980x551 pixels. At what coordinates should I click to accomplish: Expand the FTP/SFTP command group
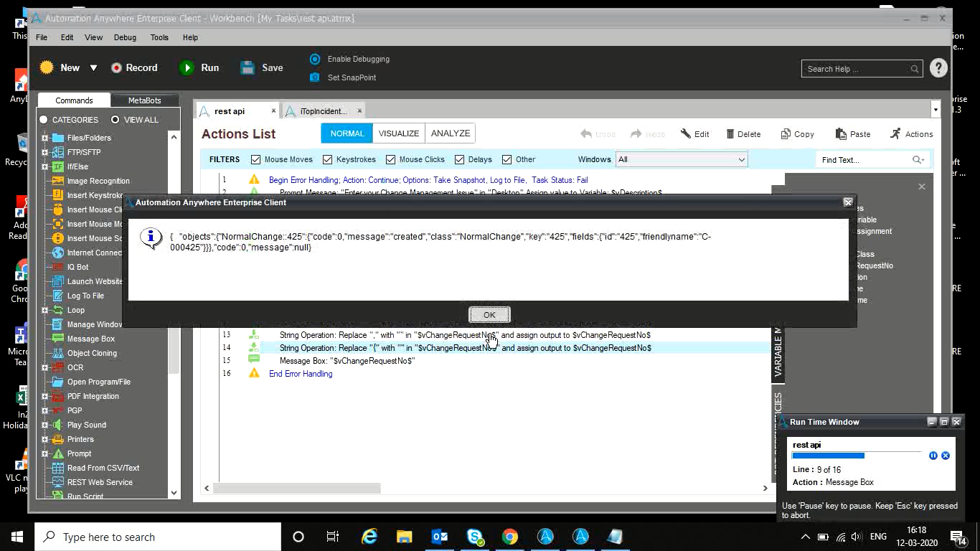pos(44,152)
